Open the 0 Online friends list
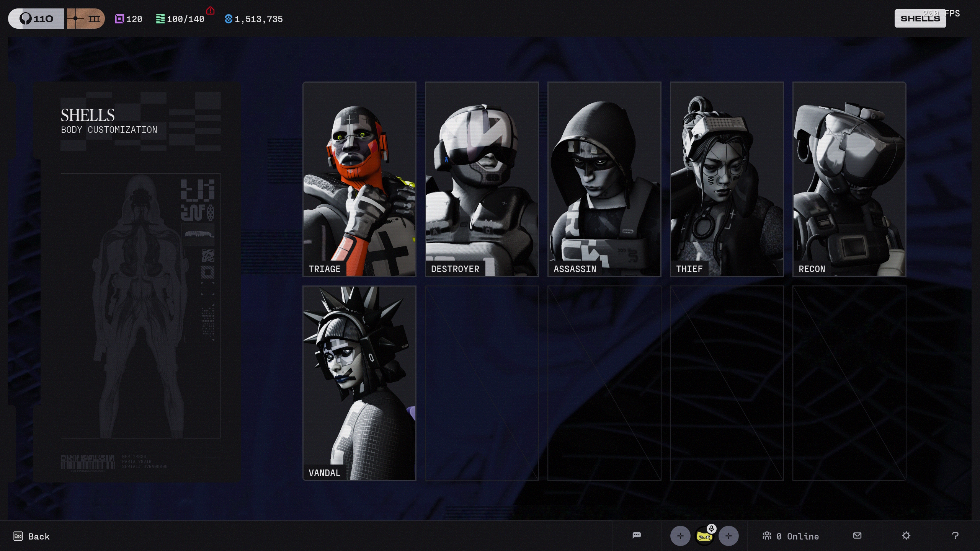 791,536
